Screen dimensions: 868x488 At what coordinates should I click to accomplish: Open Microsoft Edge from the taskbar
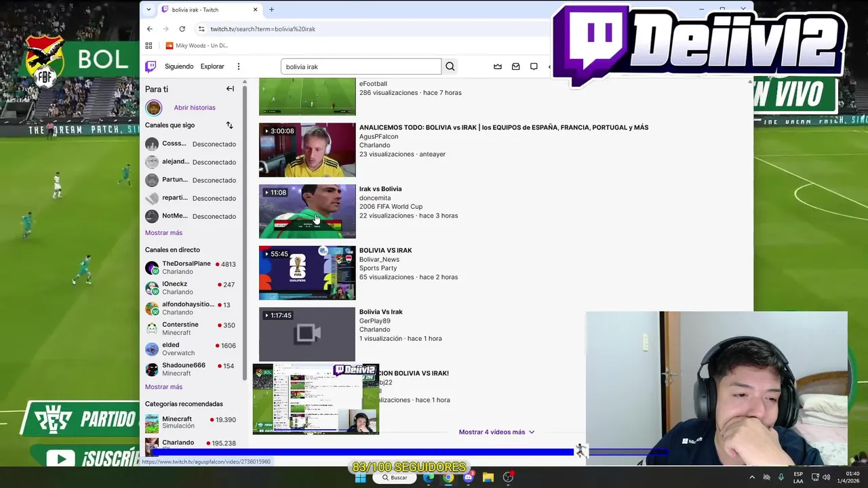pos(429,477)
